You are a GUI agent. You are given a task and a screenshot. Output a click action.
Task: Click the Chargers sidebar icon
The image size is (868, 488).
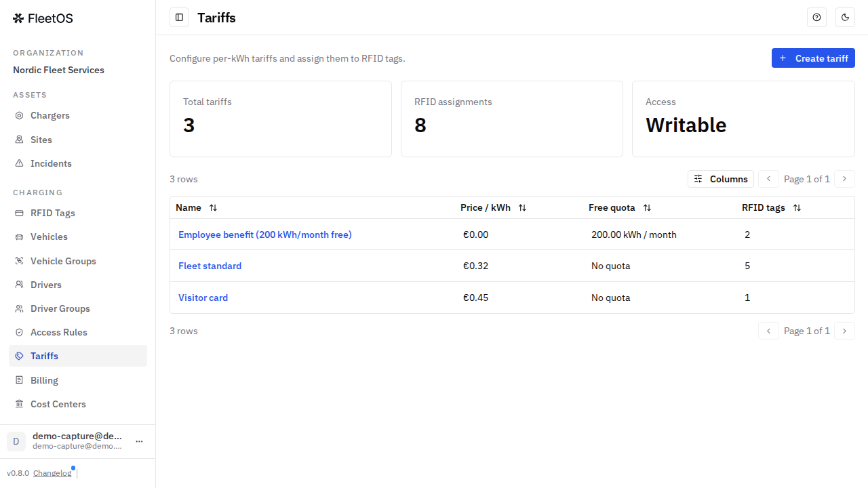click(20, 116)
